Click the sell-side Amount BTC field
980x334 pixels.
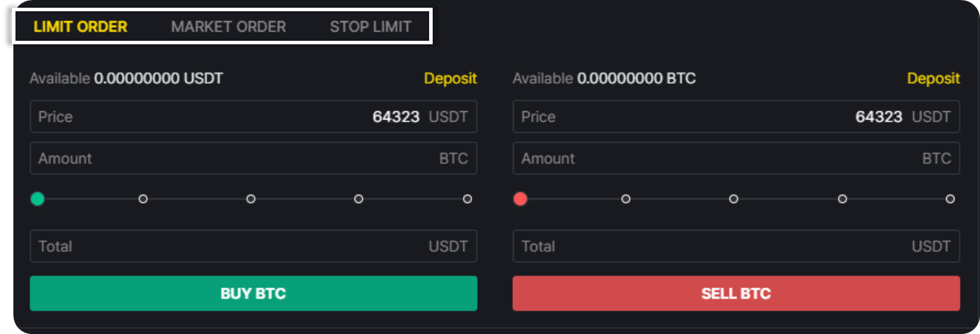pyautogui.click(x=736, y=158)
